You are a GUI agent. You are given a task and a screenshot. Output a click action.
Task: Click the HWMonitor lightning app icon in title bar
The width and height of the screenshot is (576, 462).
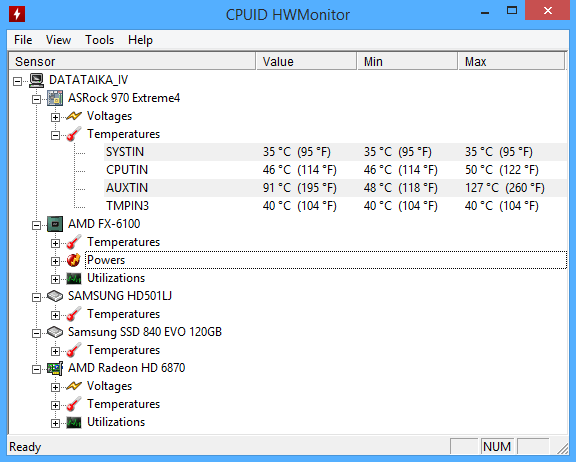tap(17, 14)
